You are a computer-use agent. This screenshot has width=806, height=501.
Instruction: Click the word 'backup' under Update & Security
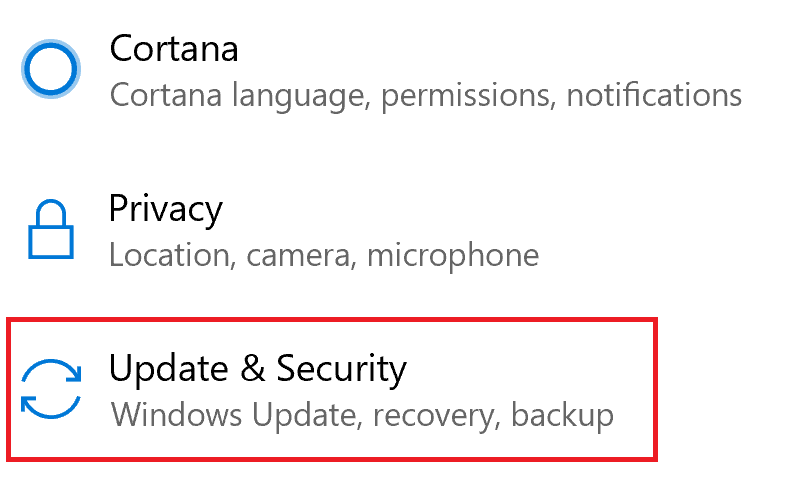(x=562, y=415)
